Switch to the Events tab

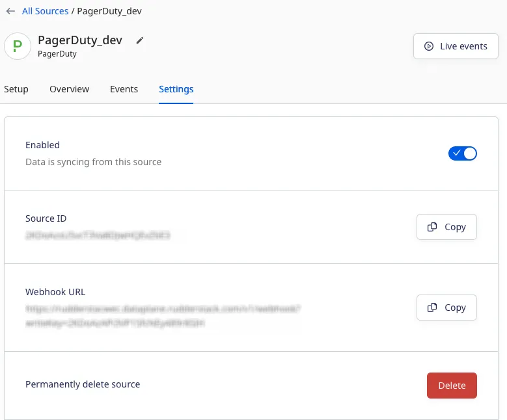[124, 89]
